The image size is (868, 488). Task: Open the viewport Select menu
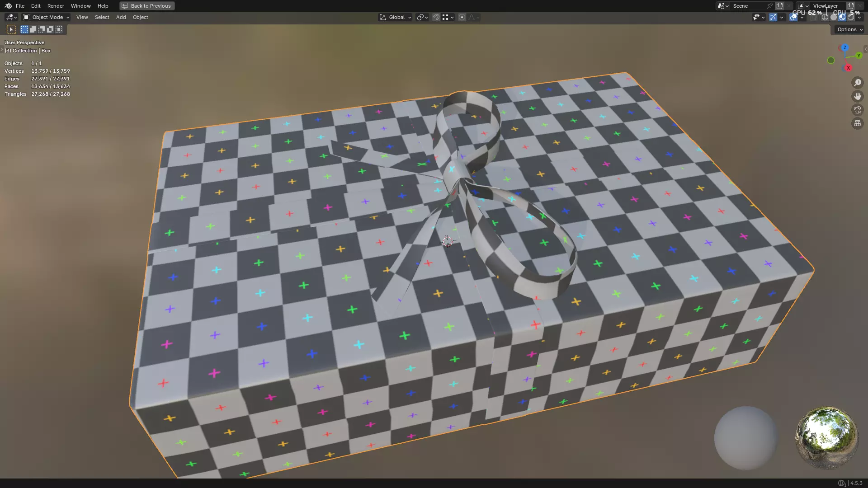click(102, 17)
